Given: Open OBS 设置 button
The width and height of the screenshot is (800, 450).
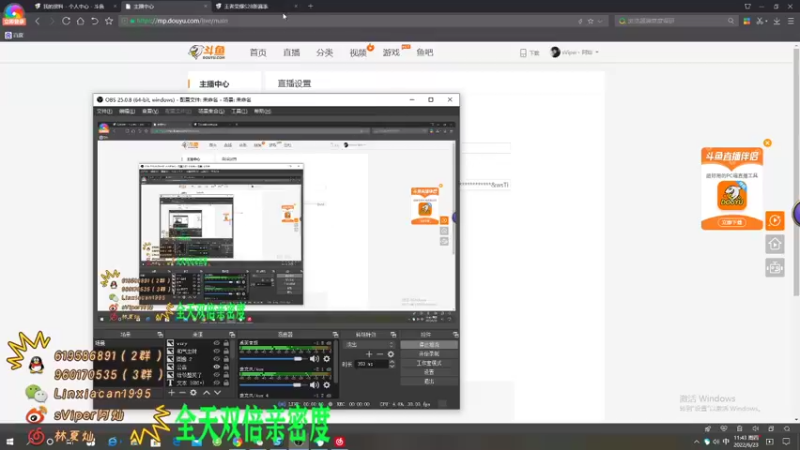Looking at the screenshot, I should [429, 372].
